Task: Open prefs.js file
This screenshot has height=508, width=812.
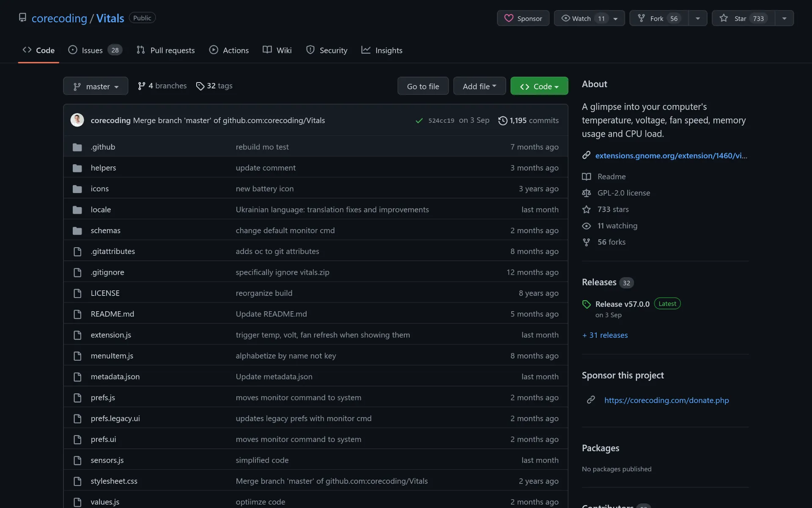Action: pyautogui.click(x=103, y=398)
